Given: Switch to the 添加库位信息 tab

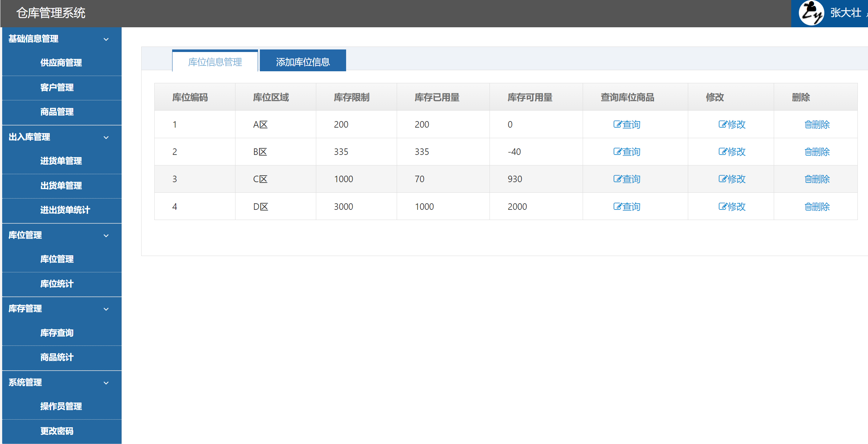Looking at the screenshot, I should tap(303, 60).
